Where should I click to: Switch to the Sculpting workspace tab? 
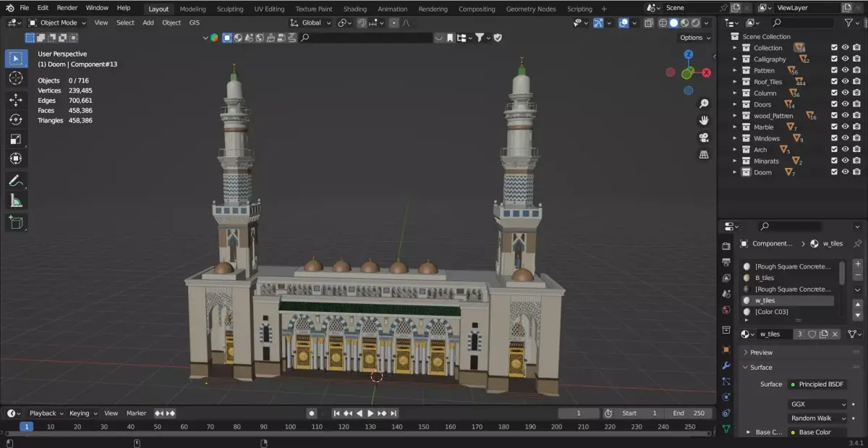230,9
